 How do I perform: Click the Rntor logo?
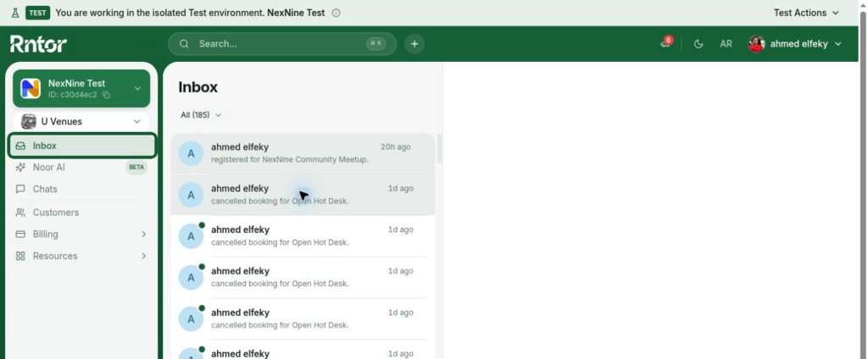tap(38, 44)
